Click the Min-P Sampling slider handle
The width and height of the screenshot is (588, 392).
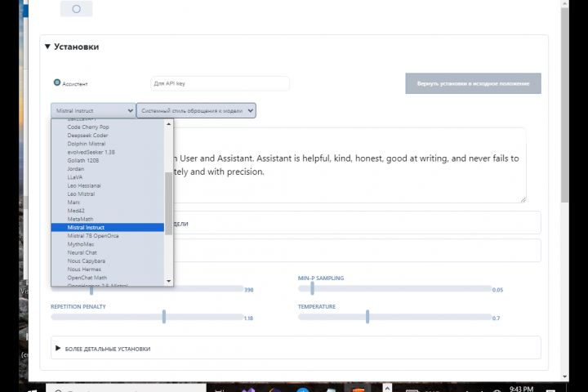(x=312, y=288)
